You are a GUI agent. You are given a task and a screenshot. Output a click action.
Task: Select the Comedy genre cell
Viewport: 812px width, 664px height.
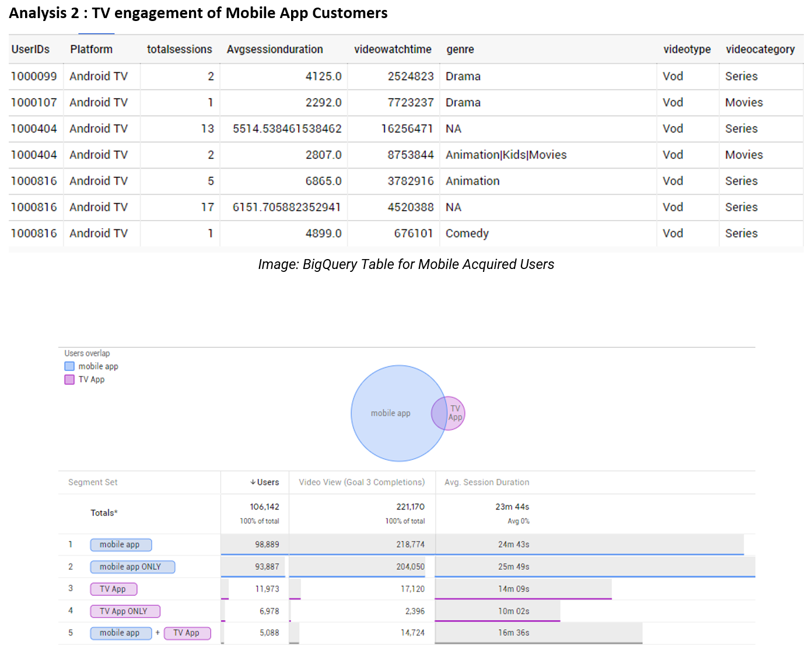pos(467,233)
